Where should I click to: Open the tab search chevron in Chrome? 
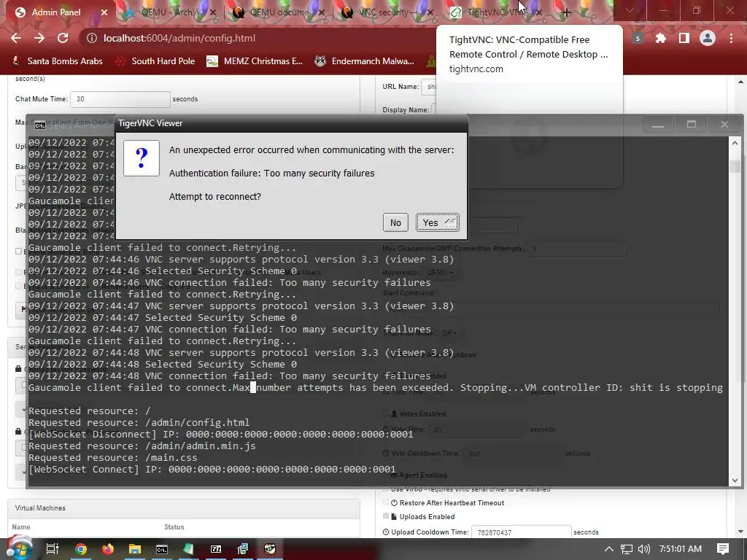(x=630, y=10)
